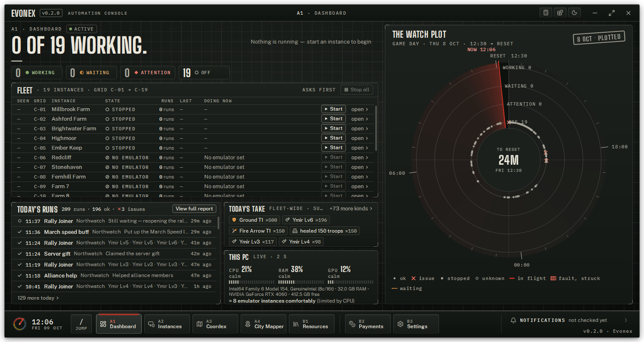The image size is (644, 342).
Task: Click the CPU usage meter bar
Action: coord(252,282)
